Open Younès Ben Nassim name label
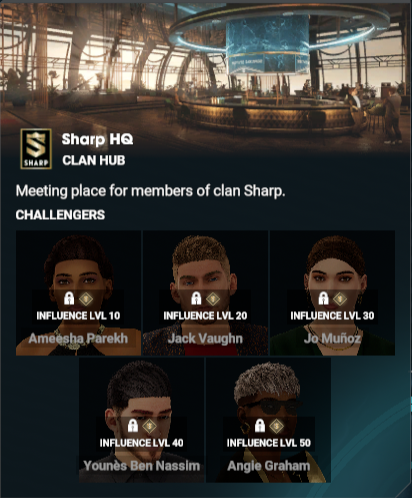This screenshot has width=412, height=498. (x=142, y=466)
